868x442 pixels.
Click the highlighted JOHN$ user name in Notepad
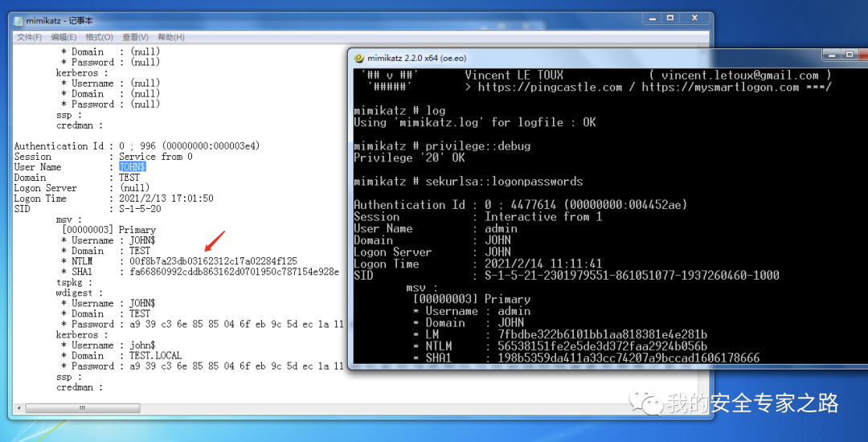(133, 167)
